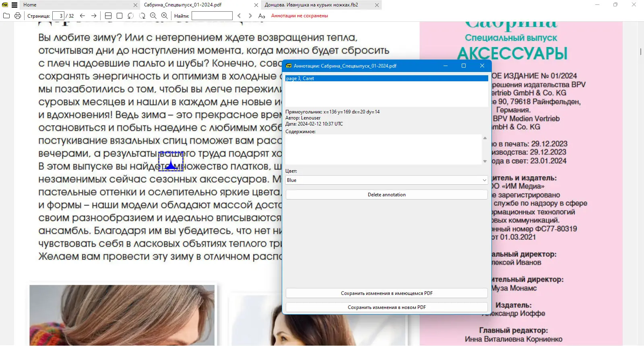Click 'Главный редактор:' text
Image resolution: width=644 pixels, height=346 pixels.
513,330
